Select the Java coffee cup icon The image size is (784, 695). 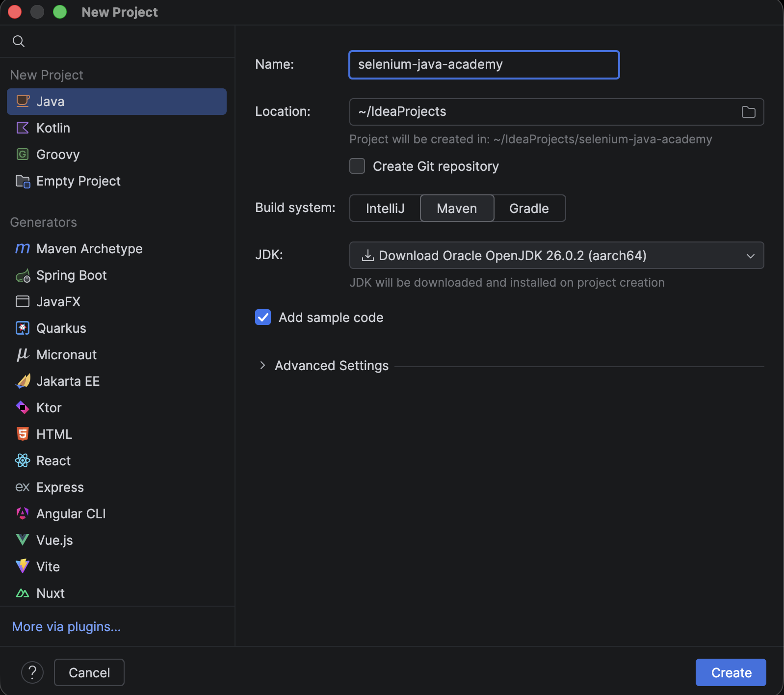(x=23, y=101)
